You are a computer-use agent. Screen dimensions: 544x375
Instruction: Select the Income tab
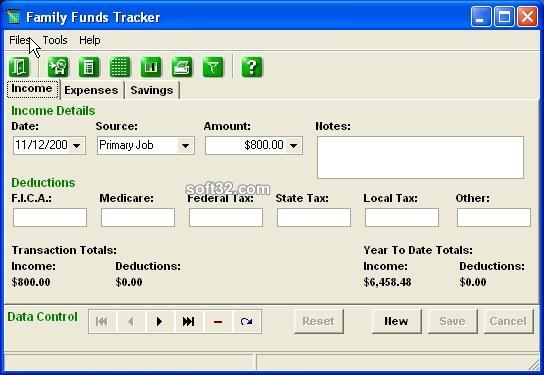(32, 89)
